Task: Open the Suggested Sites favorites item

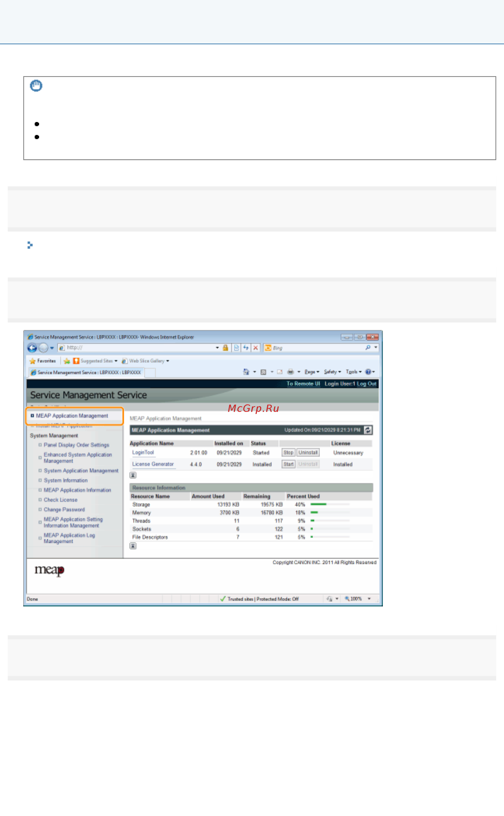Action: click(95, 361)
